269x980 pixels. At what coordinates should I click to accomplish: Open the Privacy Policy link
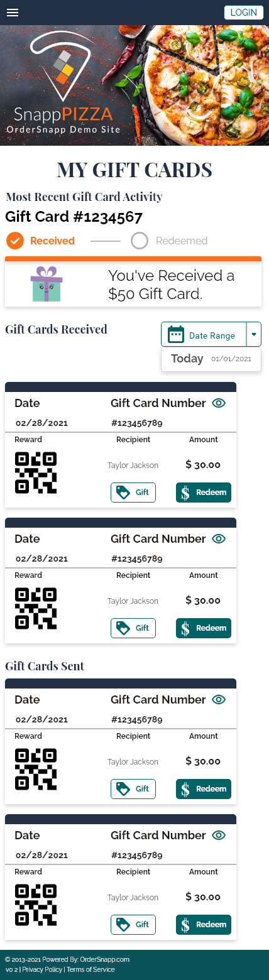[42, 970]
